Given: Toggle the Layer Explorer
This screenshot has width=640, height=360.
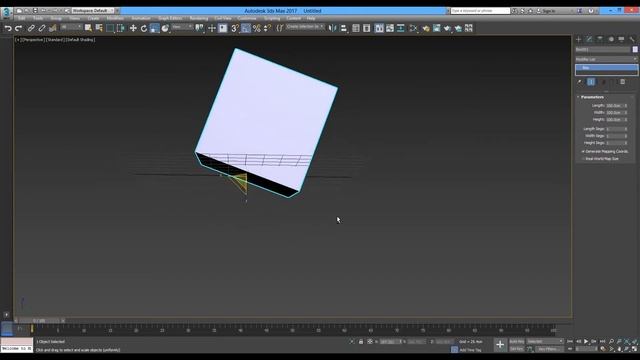Looking at the screenshot, I should 367,28.
